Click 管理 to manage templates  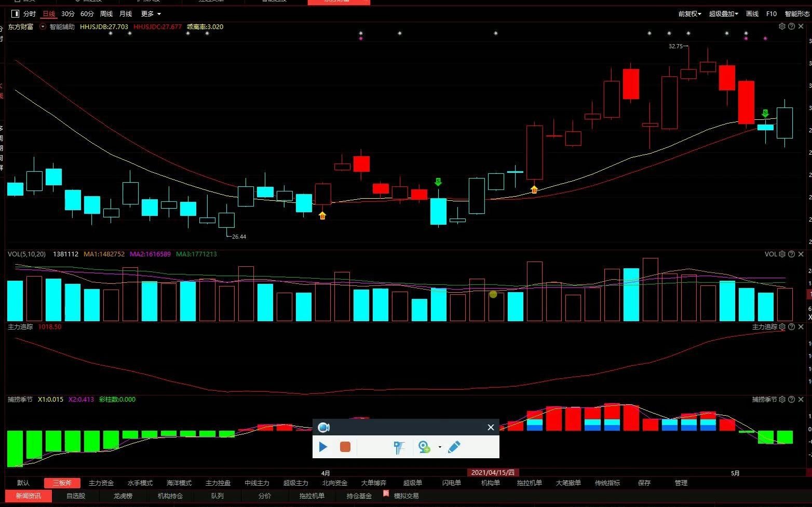681,483
